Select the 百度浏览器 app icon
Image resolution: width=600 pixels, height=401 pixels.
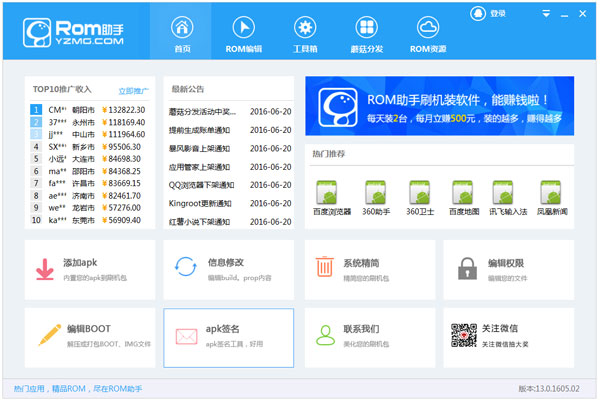(x=326, y=192)
